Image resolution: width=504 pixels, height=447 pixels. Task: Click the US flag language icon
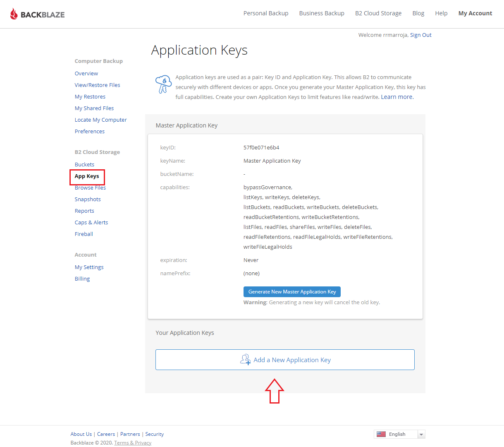click(x=381, y=434)
